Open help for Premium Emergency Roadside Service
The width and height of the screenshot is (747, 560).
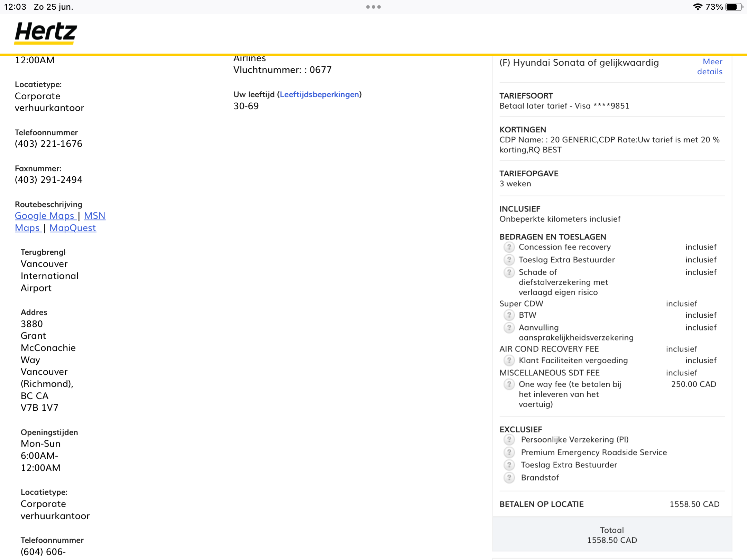coord(509,452)
